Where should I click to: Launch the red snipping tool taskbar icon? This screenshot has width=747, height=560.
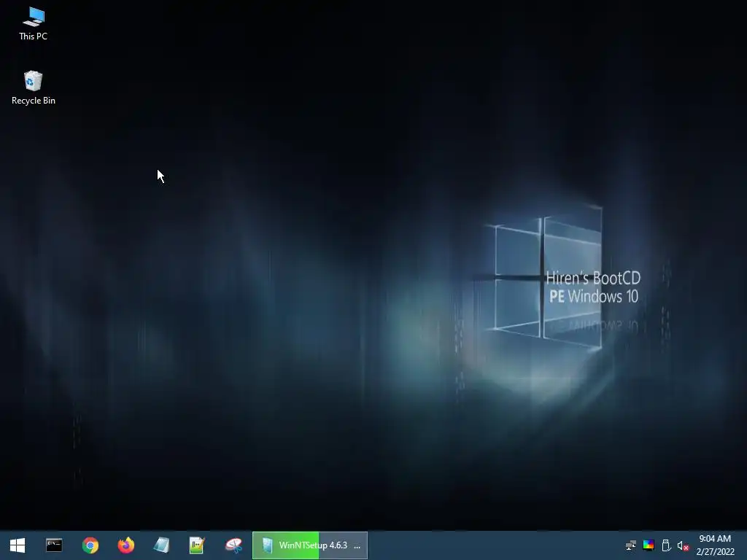tap(233, 545)
